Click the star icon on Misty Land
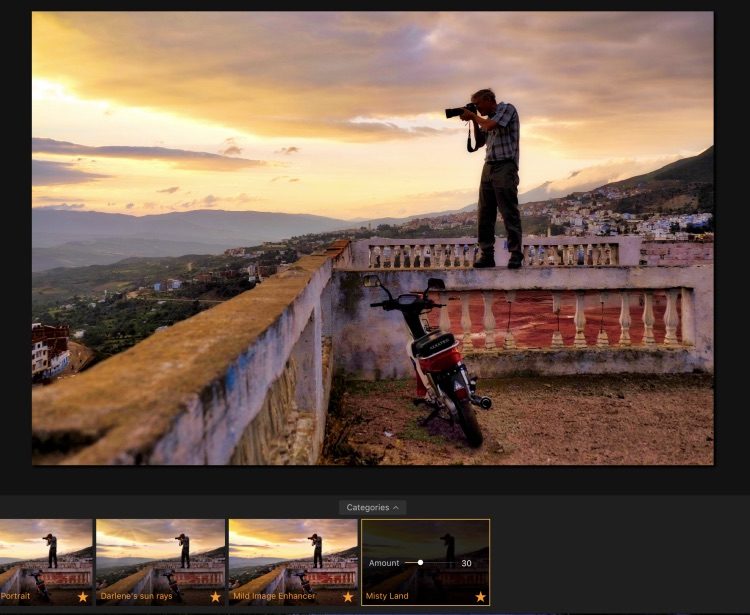The height and width of the screenshot is (615, 750). coord(480,597)
